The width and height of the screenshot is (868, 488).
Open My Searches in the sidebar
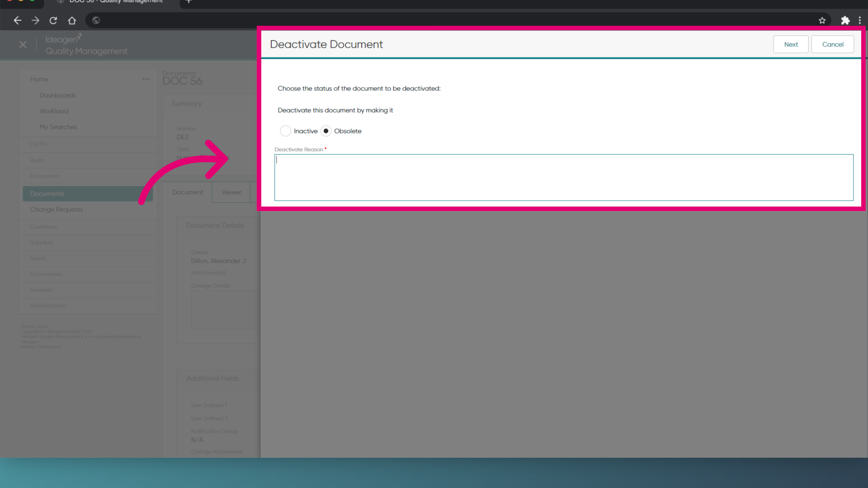58,127
